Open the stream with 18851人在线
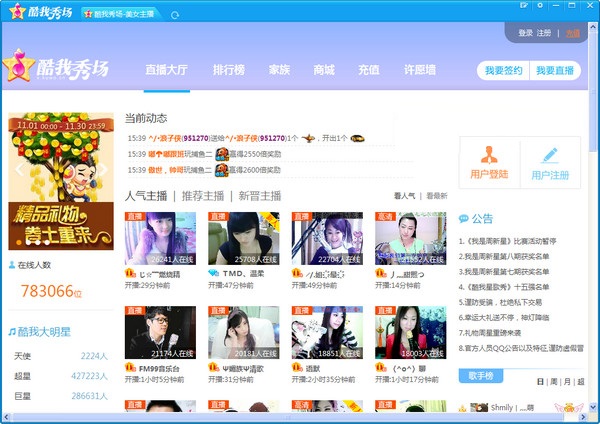The image size is (600, 424). click(327, 333)
